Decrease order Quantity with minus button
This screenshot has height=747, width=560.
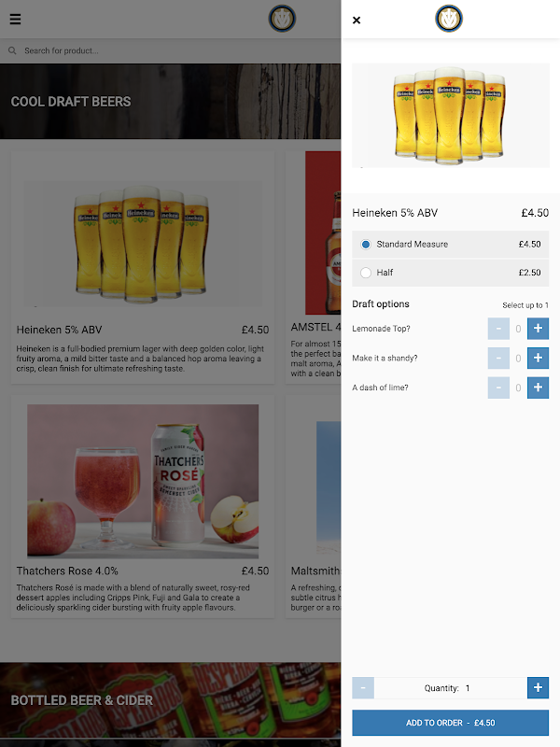pos(363,687)
